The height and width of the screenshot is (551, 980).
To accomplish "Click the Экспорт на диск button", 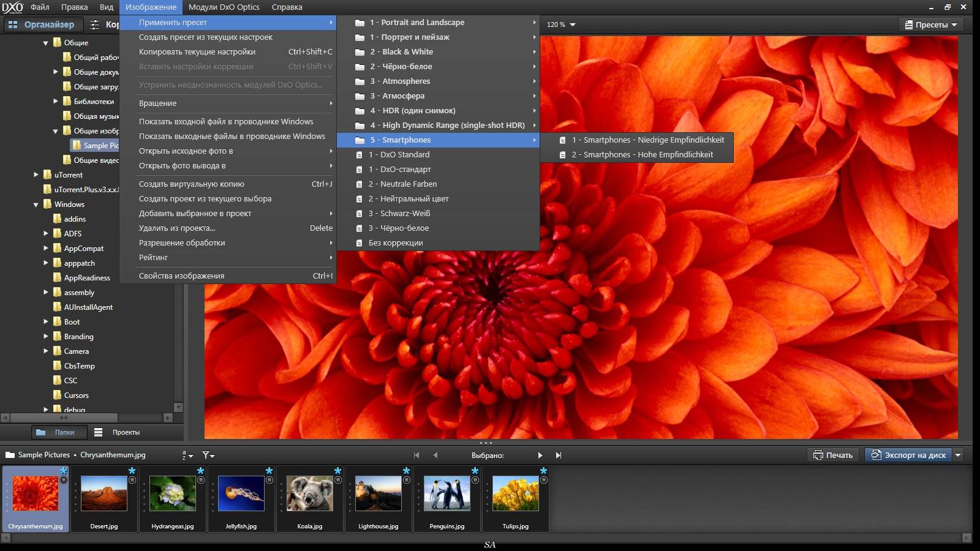I will click(x=908, y=455).
